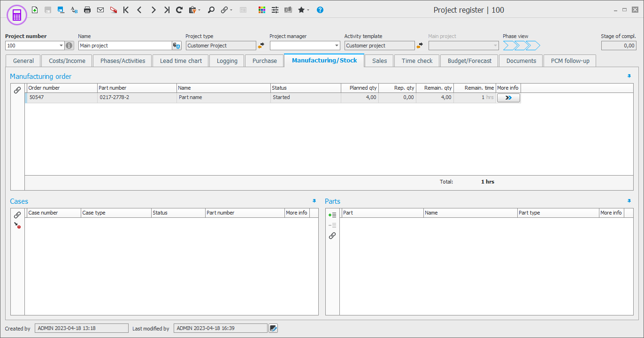Image resolution: width=644 pixels, height=338 pixels.
Task: Create a new record with New icon
Action: 35,9
